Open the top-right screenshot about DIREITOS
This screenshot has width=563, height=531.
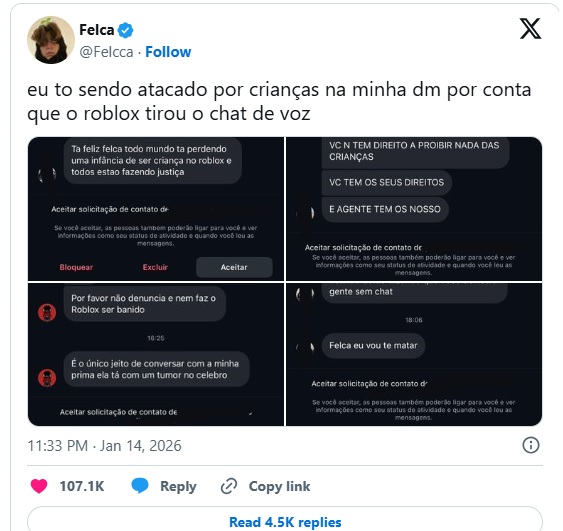point(414,209)
